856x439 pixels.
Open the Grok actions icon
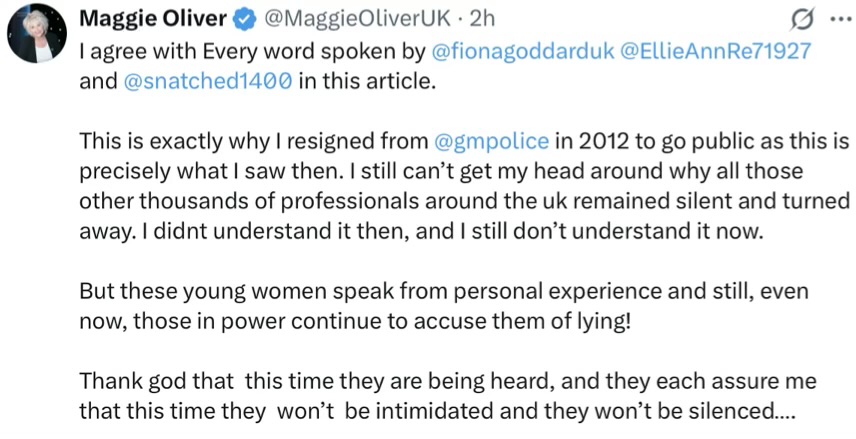tap(801, 19)
